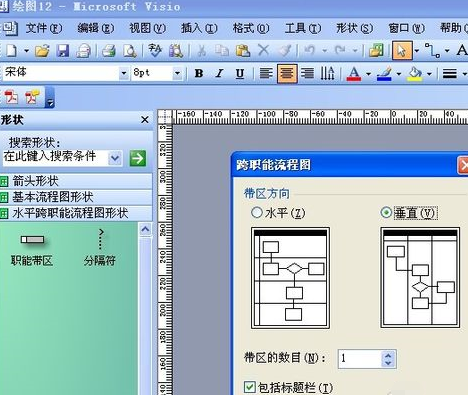Select the 分隔符 shape
The image size is (468, 395).
[100, 247]
